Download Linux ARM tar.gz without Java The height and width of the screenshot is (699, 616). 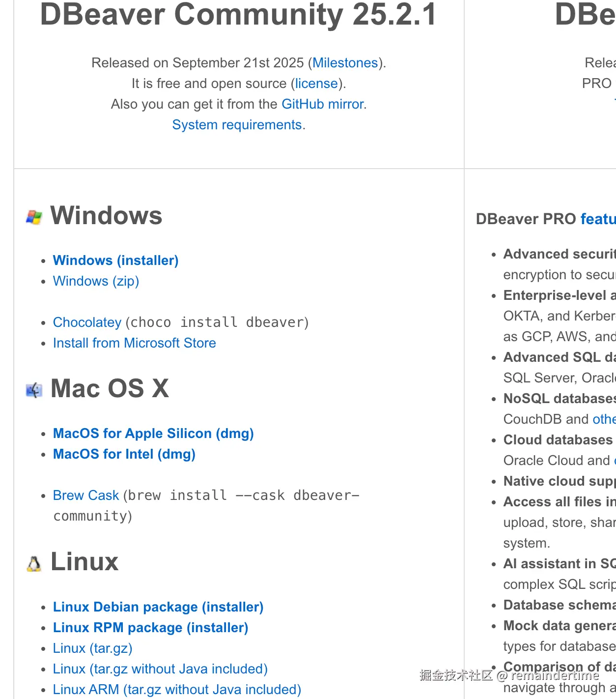click(x=177, y=690)
